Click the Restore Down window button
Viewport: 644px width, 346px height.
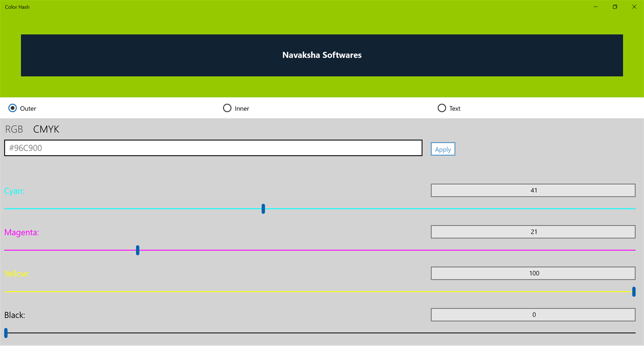(x=615, y=6)
